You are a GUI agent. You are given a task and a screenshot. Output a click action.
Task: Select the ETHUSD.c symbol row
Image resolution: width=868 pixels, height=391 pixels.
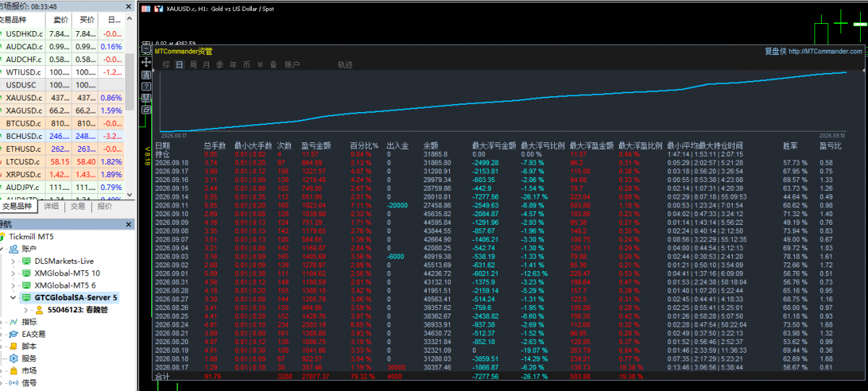[x=61, y=149]
